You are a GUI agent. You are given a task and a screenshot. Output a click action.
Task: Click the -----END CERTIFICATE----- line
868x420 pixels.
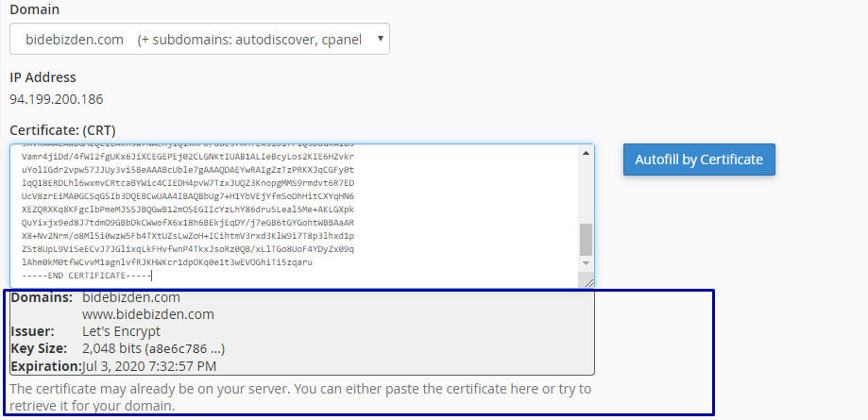[86, 276]
